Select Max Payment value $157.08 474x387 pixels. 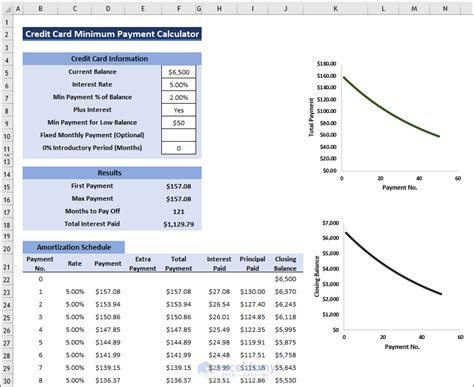click(178, 199)
